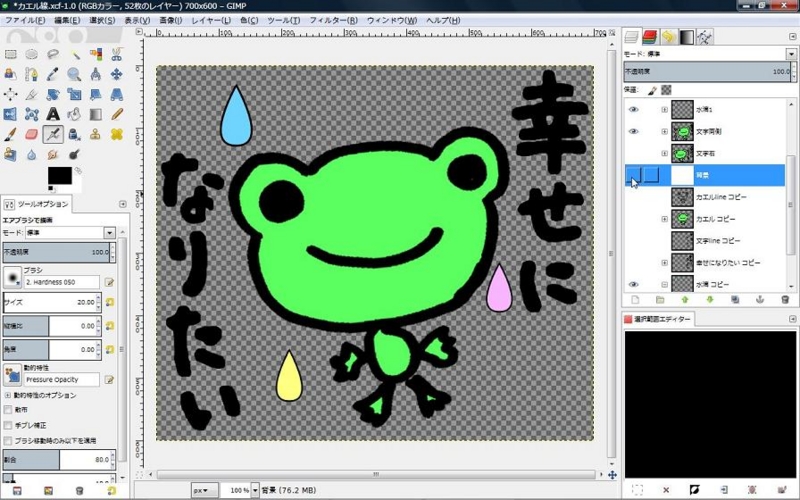This screenshot has height=500, width=800.
Task: Select the Text tool
Action: 53,114
